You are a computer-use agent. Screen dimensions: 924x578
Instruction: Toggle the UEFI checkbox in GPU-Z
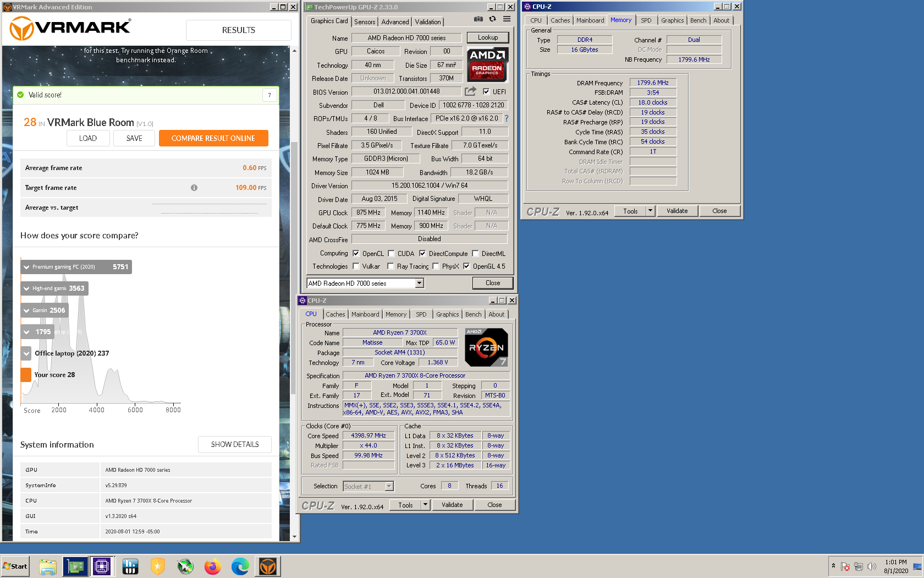tap(486, 92)
